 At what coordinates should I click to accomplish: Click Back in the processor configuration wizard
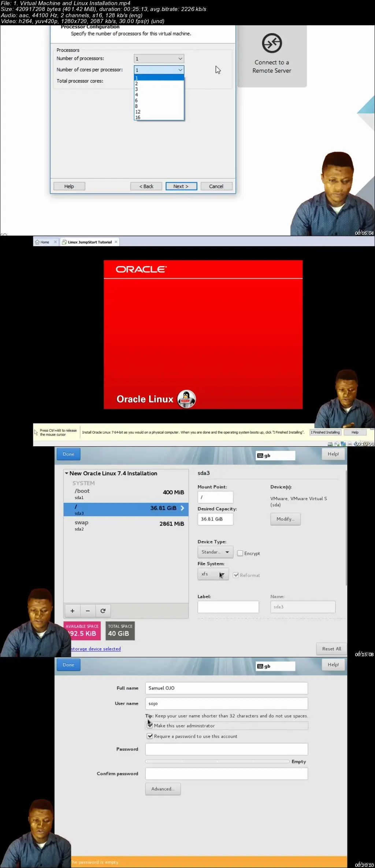(146, 186)
